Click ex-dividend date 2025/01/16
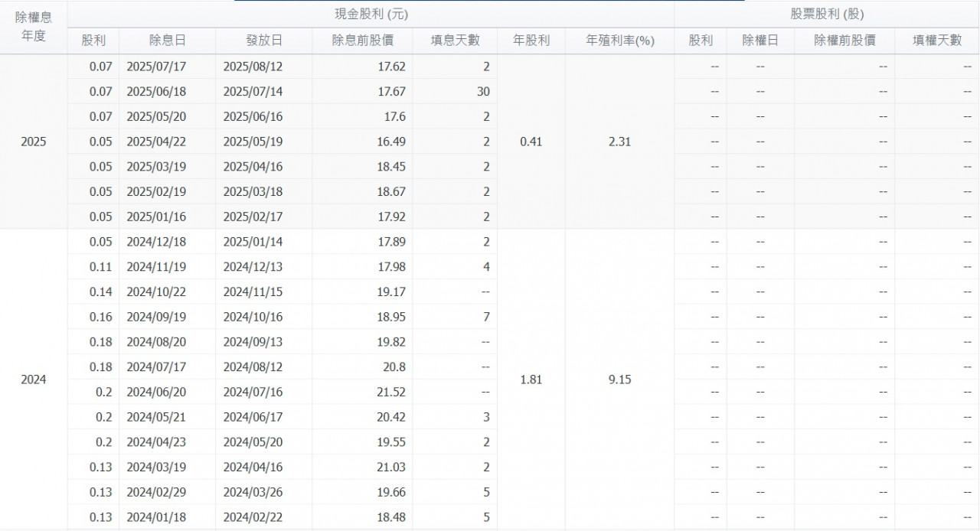Screen dimensions: 980x531 coord(156,217)
